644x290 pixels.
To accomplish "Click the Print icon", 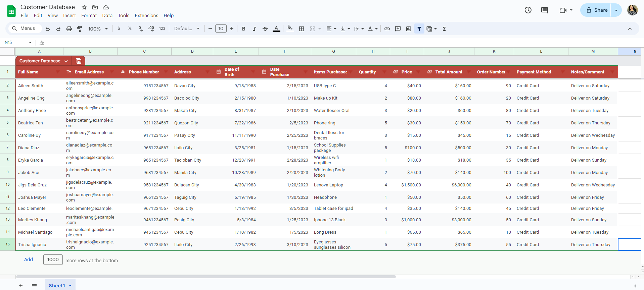I will [69, 29].
